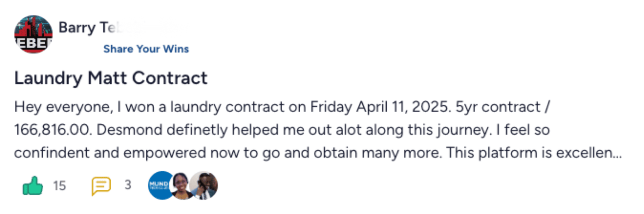Image resolution: width=644 pixels, height=214 pixels.
Task: Open the Laundry Matt Contract post title
Action: [x=111, y=78]
